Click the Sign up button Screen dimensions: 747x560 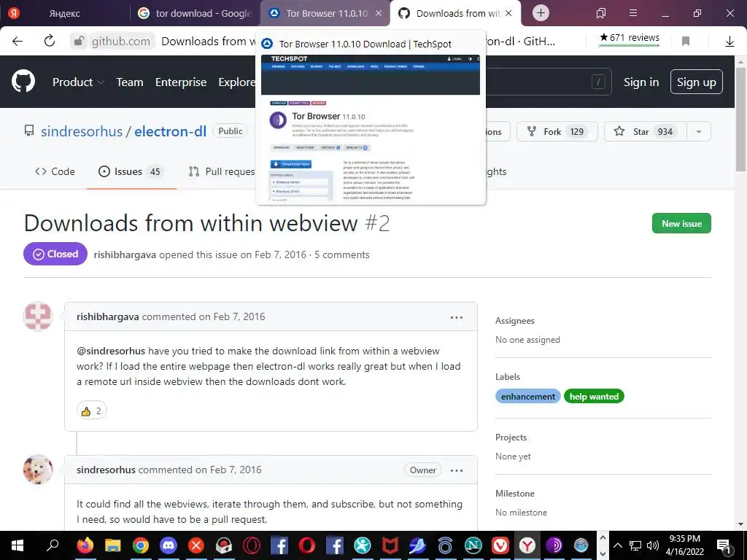pyautogui.click(x=697, y=82)
